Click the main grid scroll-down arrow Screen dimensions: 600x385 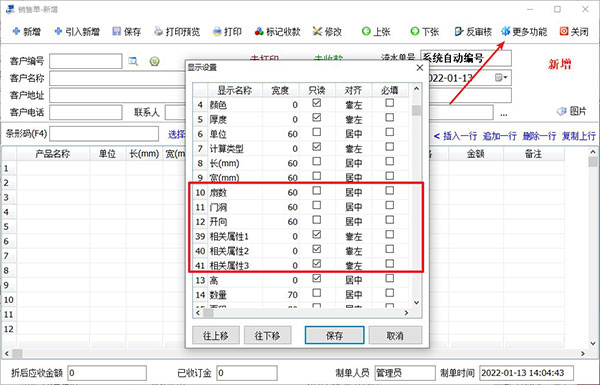point(593,343)
